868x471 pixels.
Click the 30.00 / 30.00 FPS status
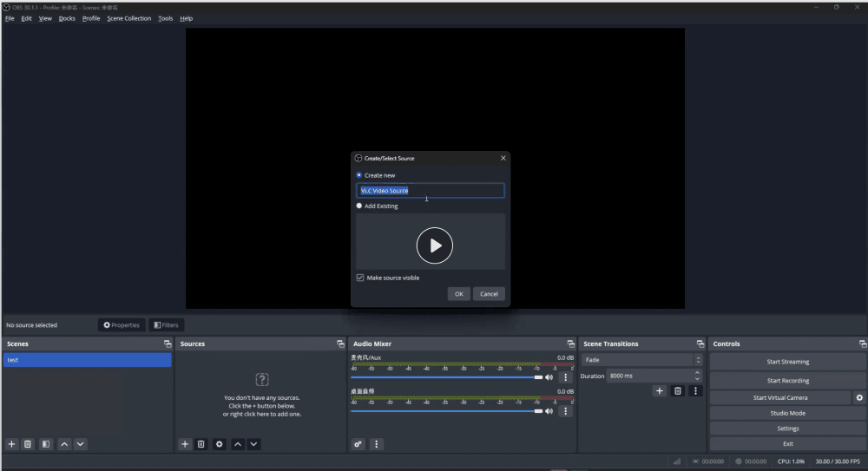click(838, 461)
